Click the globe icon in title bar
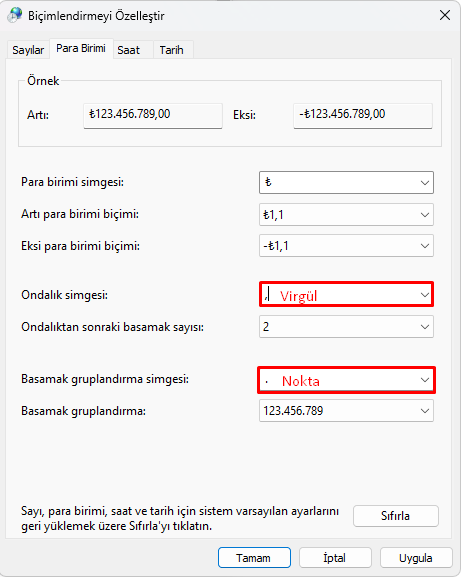The height and width of the screenshot is (577, 462). pos(15,15)
